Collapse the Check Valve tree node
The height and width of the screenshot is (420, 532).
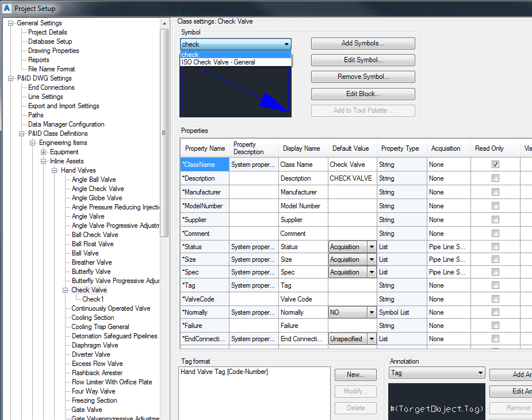[66, 290]
